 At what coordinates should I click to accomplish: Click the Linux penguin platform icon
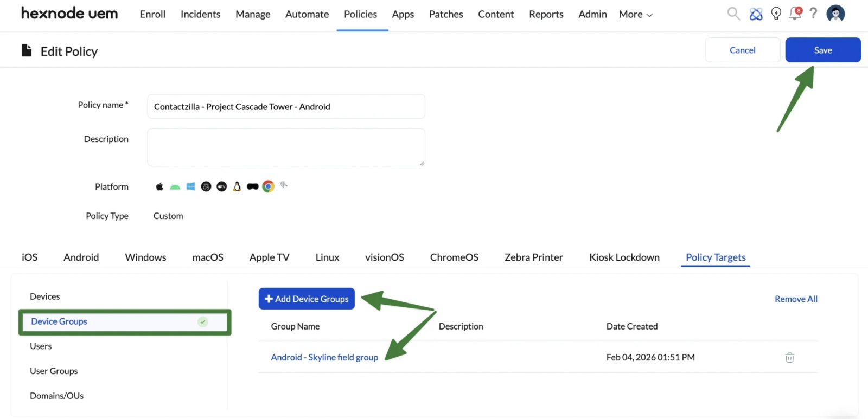click(237, 186)
